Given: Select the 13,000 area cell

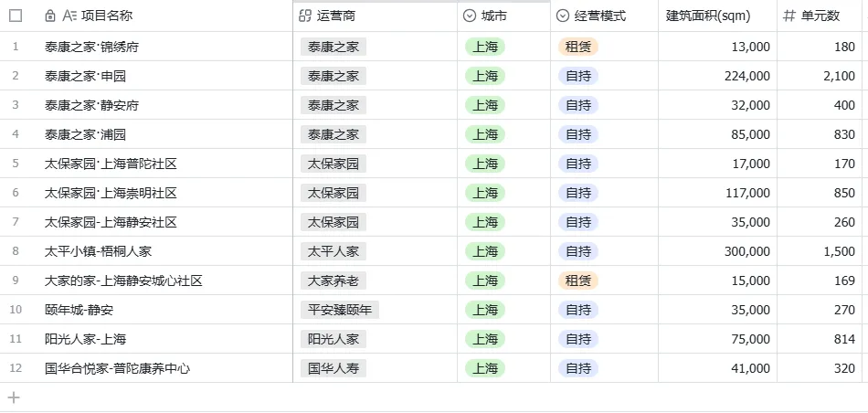Looking at the screenshot, I should click(x=717, y=47).
